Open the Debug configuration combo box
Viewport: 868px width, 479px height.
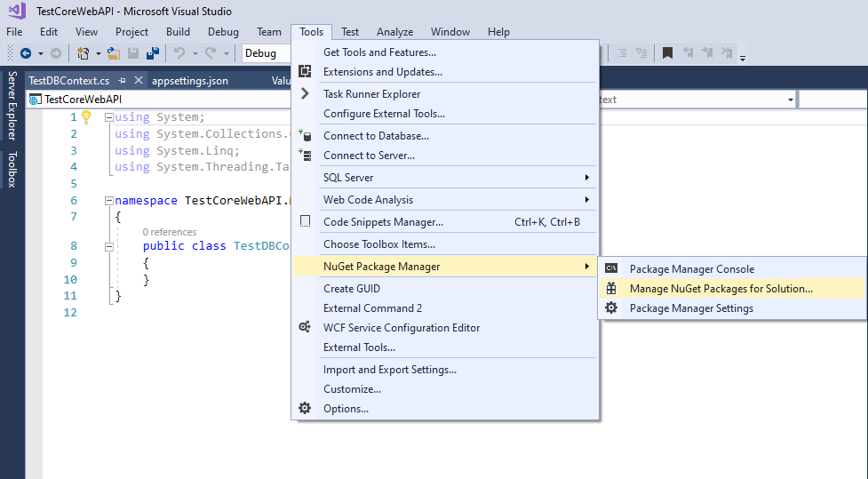pyautogui.click(x=267, y=53)
